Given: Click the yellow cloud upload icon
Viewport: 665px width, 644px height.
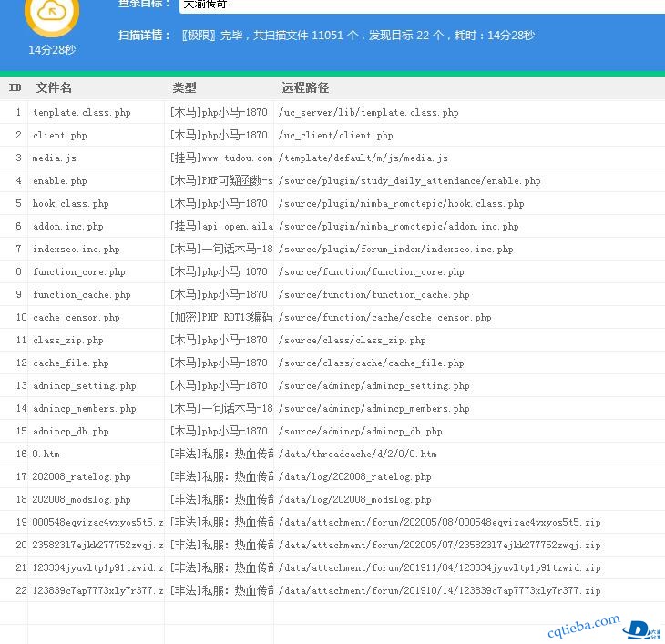Looking at the screenshot, I should pyautogui.click(x=52, y=13).
